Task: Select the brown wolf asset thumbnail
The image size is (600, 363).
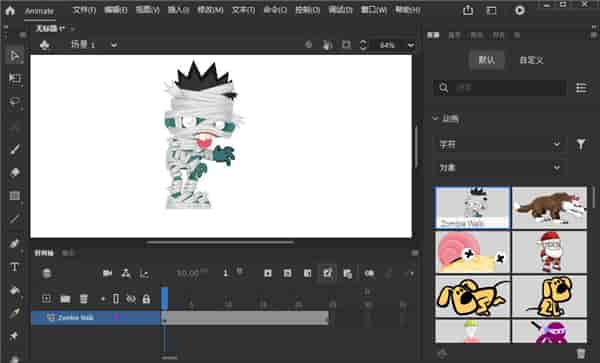Action: pyautogui.click(x=549, y=208)
